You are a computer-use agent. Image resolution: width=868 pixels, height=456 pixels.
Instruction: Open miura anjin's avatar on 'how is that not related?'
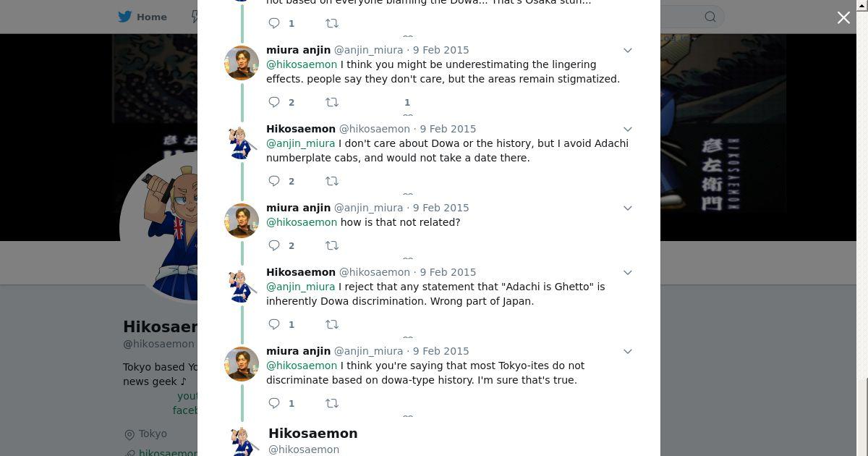(x=242, y=221)
